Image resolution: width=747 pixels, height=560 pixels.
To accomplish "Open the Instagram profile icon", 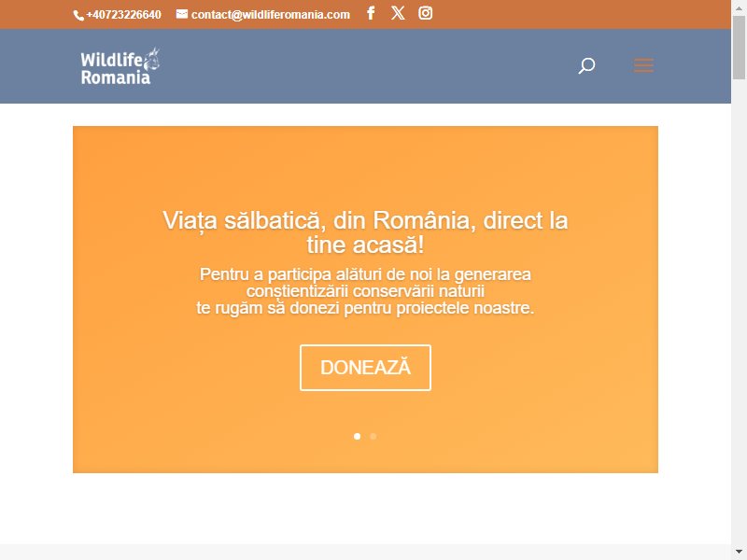I will click(x=425, y=13).
